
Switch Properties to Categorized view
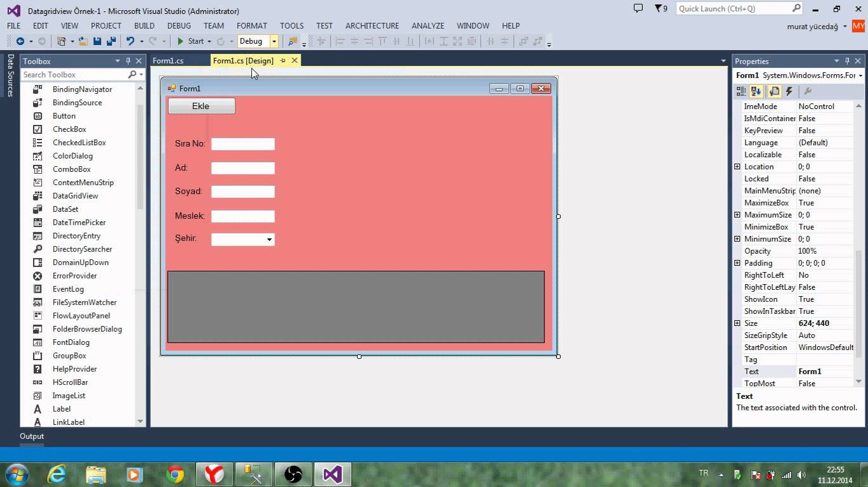click(741, 91)
